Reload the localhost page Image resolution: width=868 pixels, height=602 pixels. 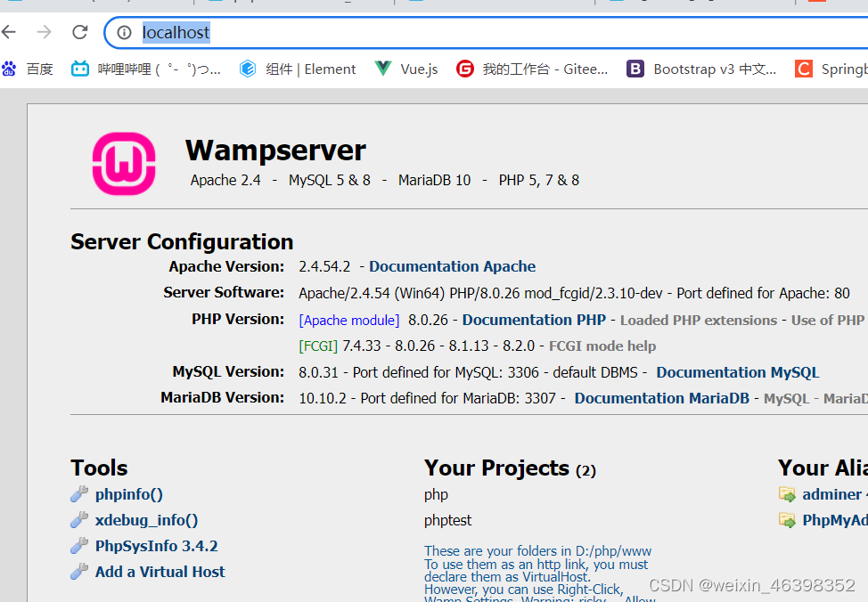click(80, 32)
